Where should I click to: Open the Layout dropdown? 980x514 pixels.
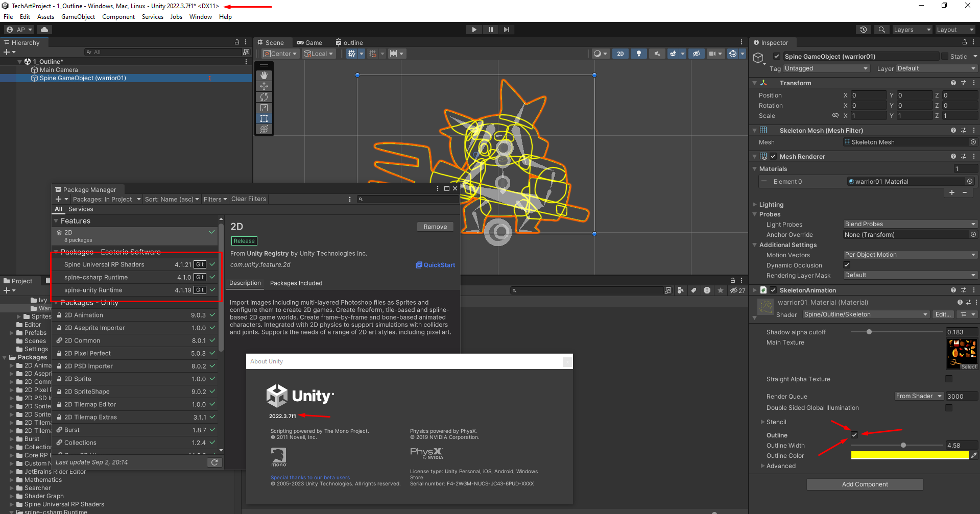(955, 30)
